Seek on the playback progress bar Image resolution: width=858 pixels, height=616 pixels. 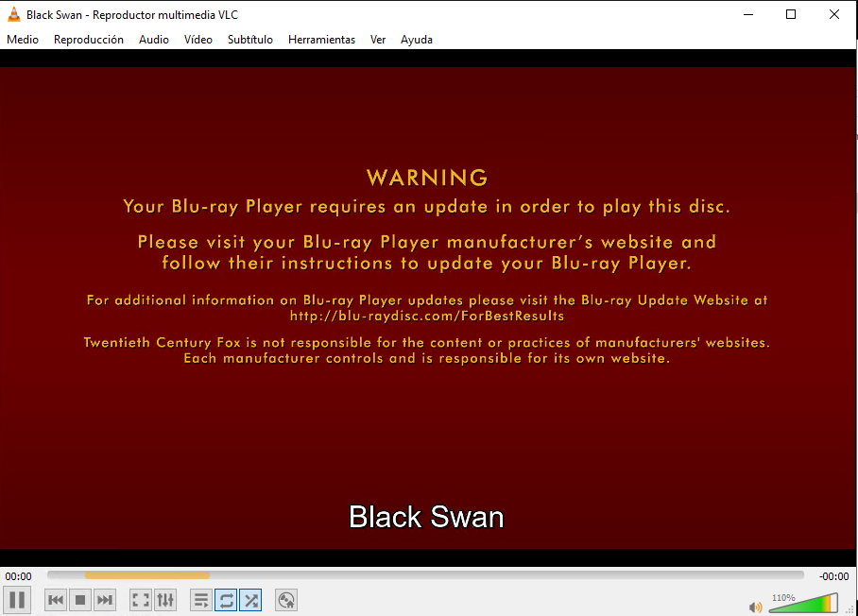[426, 575]
